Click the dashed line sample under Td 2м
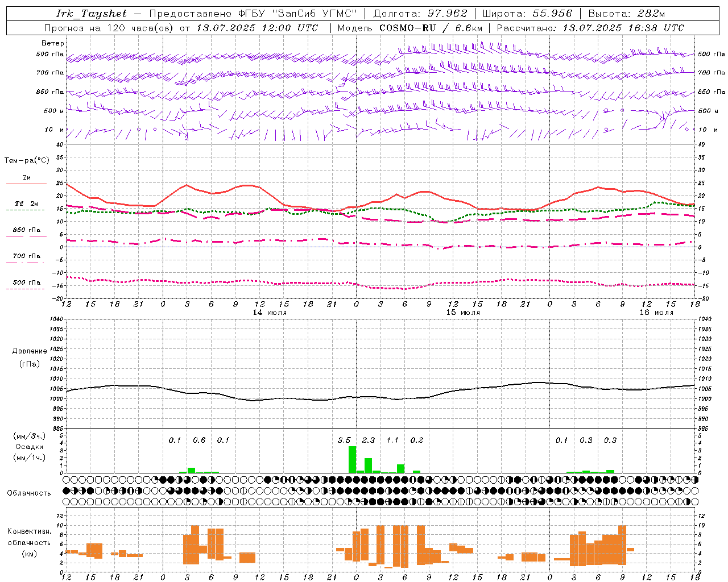The image size is (728, 582). (x=26, y=210)
